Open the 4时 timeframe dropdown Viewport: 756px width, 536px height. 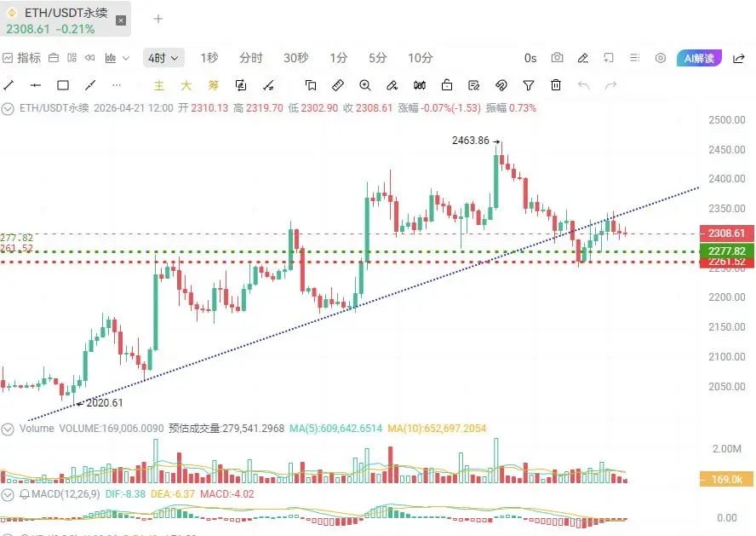pyautogui.click(x=163, y=58)
